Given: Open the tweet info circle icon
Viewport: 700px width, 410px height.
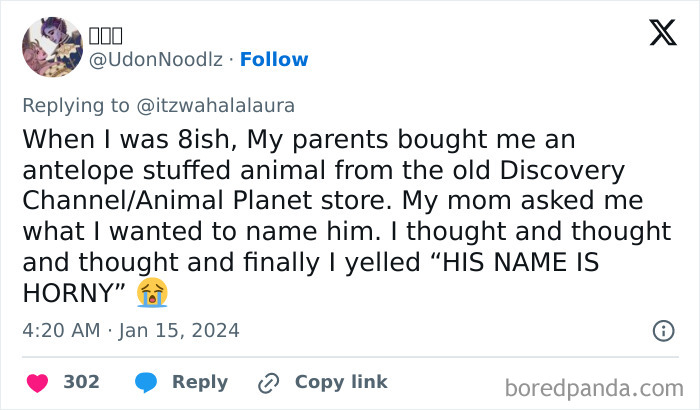Looking at the screenshot, I should pyautogui.click(x=662, y=330).
